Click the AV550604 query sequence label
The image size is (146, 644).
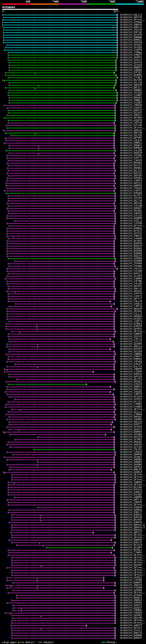point(8,8)
